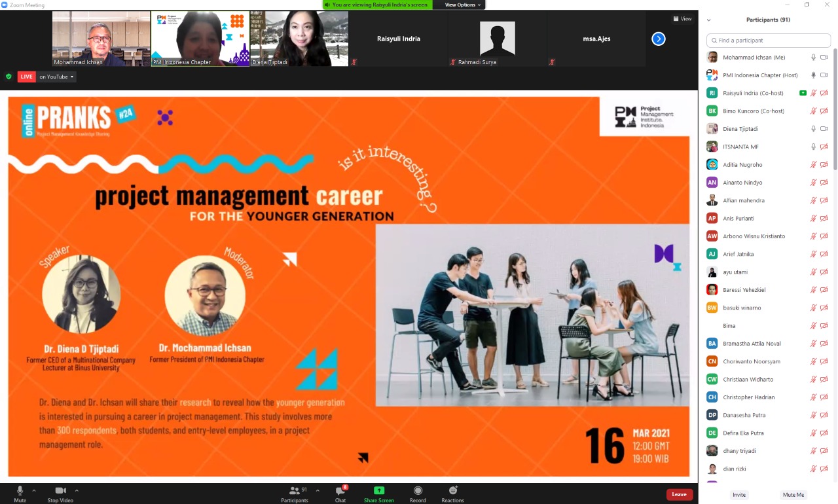This screenshot has width=838, height=504.
Task: Show next video thumbnails with blue arrow
Action: [659, 39]
